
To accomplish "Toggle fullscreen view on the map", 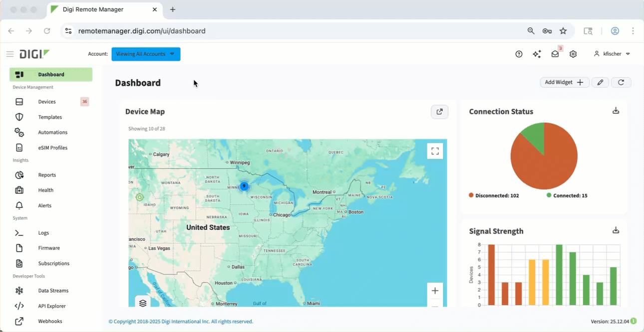I will [435, 151].
